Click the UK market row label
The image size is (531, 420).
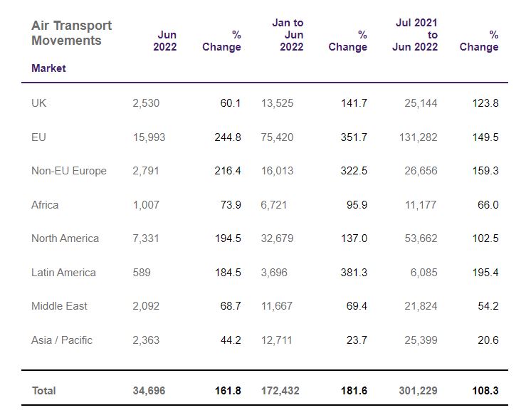click(x=38, y=103)
